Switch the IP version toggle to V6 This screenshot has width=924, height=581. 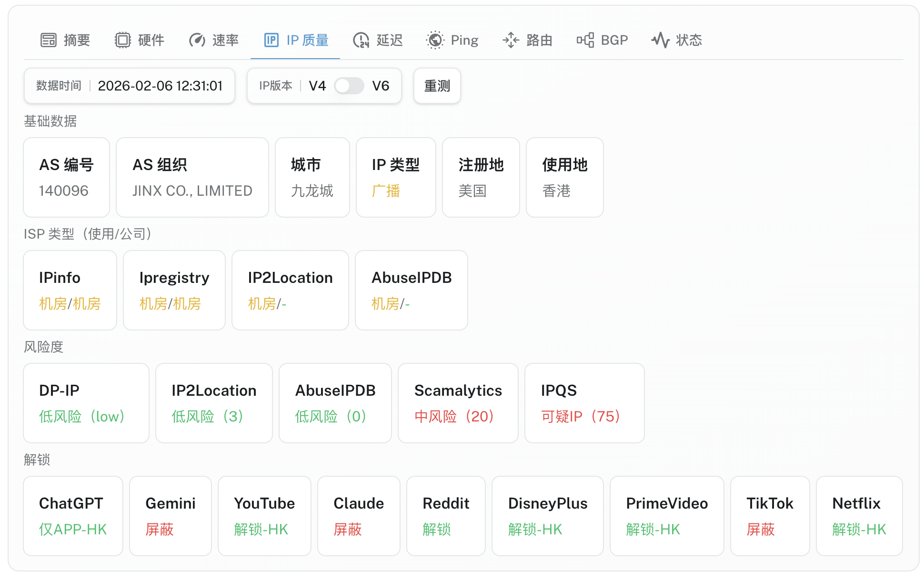[349, 86]
